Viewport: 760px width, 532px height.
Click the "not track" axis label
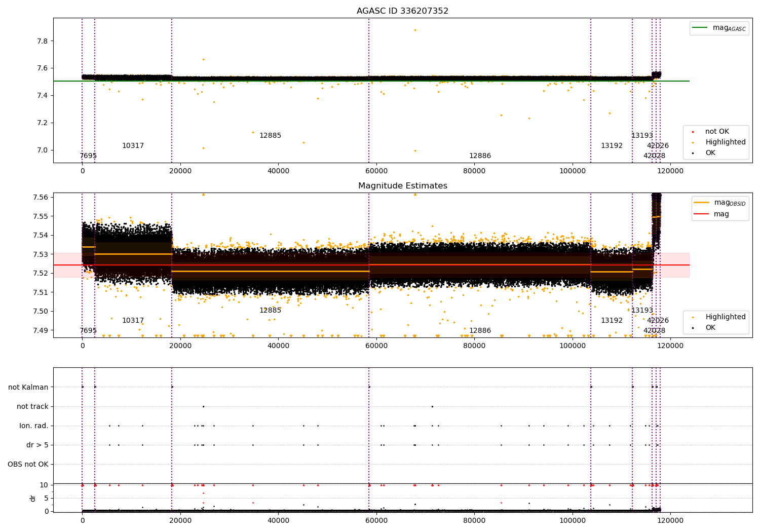click(x=32, y=407)
